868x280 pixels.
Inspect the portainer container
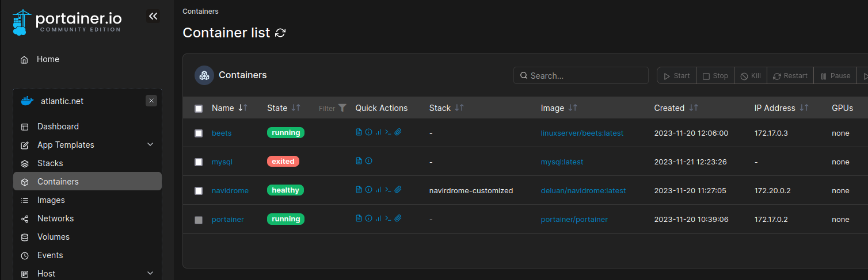tap(368, 218)
